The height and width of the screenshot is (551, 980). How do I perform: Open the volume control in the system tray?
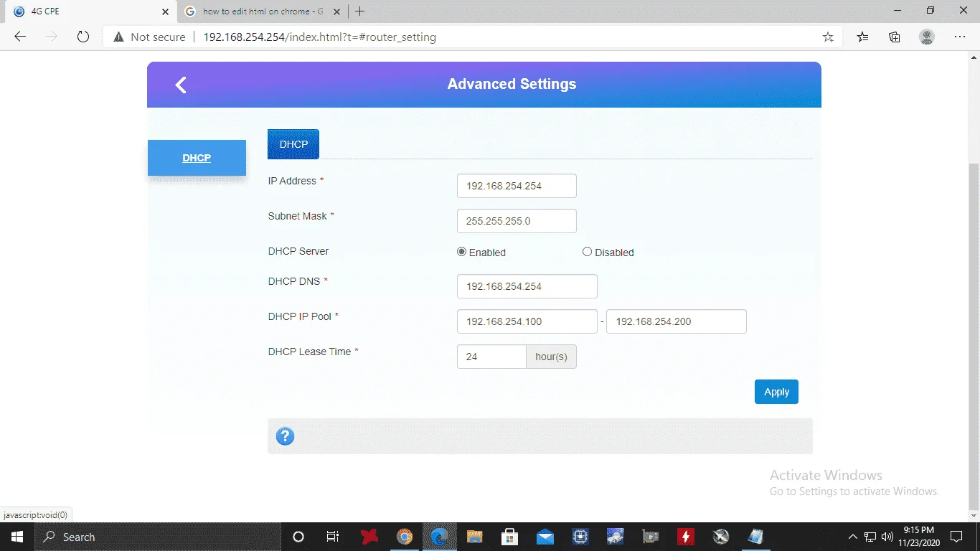887,537
